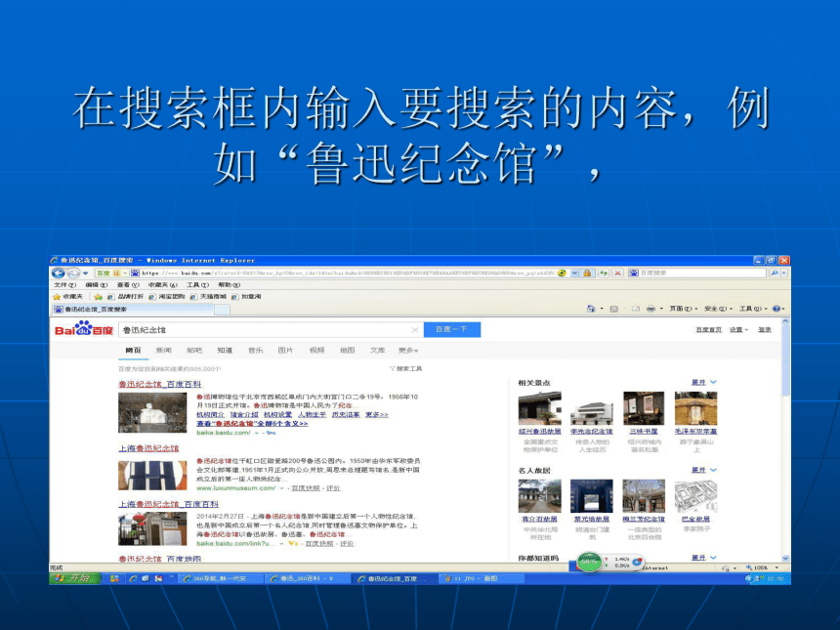
Task: Click the 开始 Start button on taskbar
Action: point(76,578)
